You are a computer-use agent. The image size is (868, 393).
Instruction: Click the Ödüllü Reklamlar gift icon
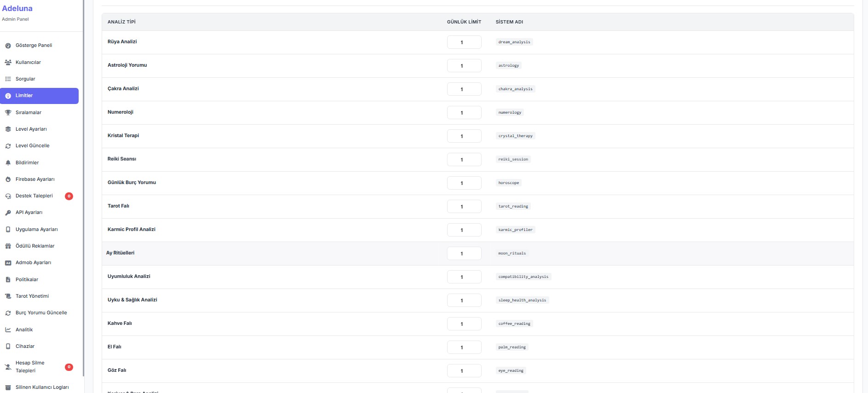8,246
